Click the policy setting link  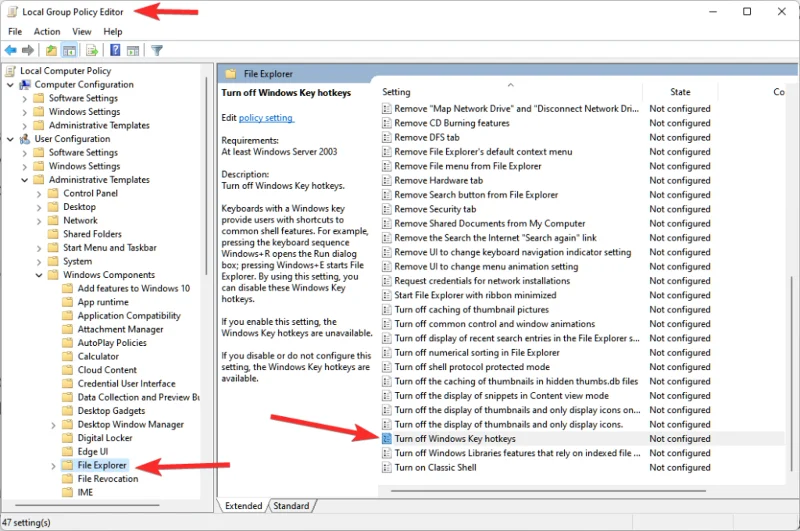266,118
